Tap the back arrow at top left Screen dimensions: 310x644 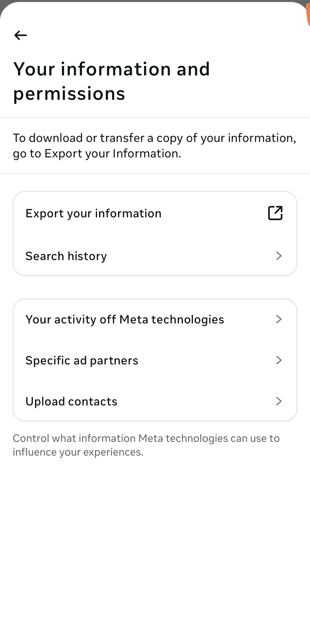tap(20, 35)
